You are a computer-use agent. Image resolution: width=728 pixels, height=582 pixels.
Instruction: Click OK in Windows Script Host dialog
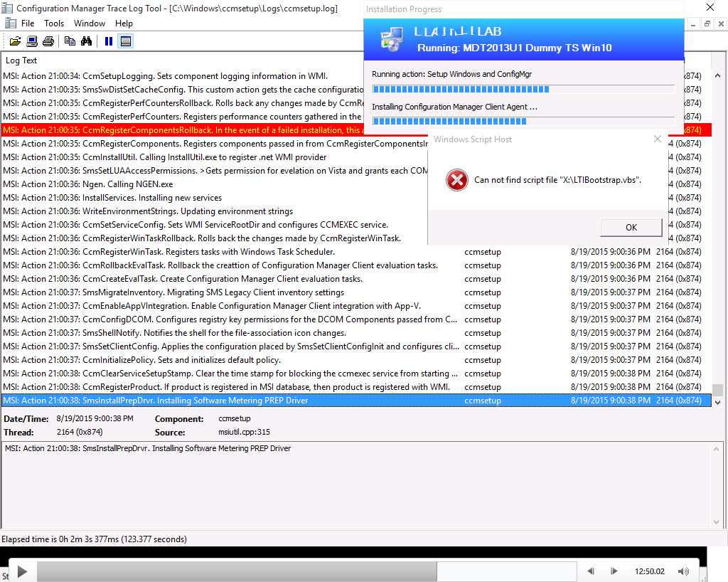631,228
